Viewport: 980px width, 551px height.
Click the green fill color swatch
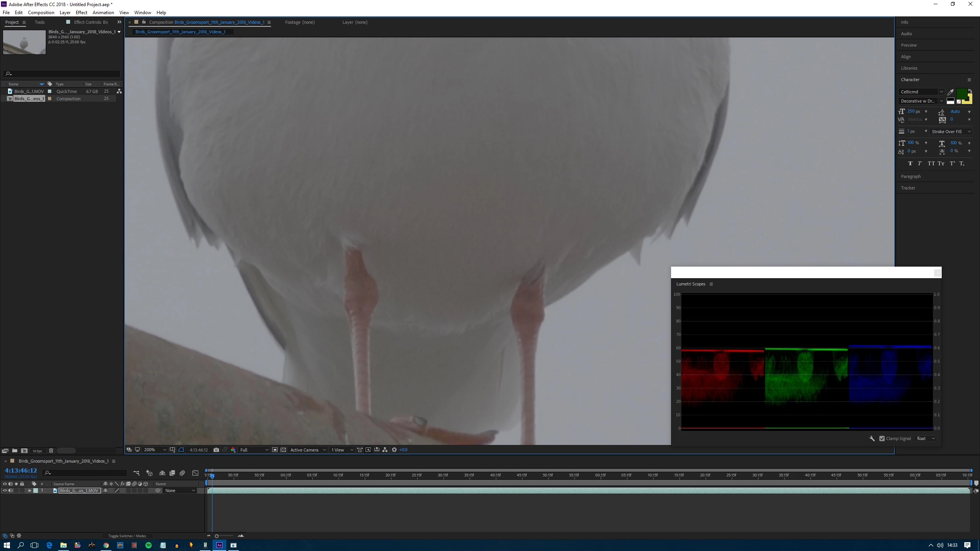click(961, 93)
